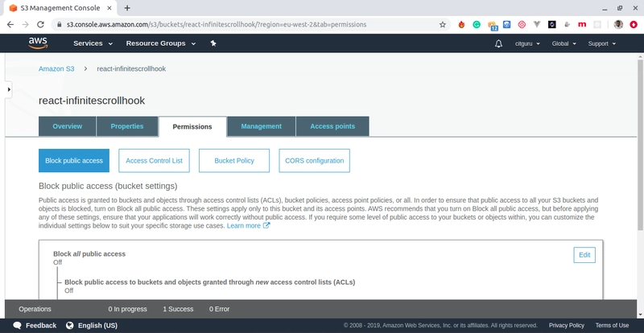This screenshot has height=333, width=644.
Task: Open the Services dropdown menu
Action: coord(93,43)
